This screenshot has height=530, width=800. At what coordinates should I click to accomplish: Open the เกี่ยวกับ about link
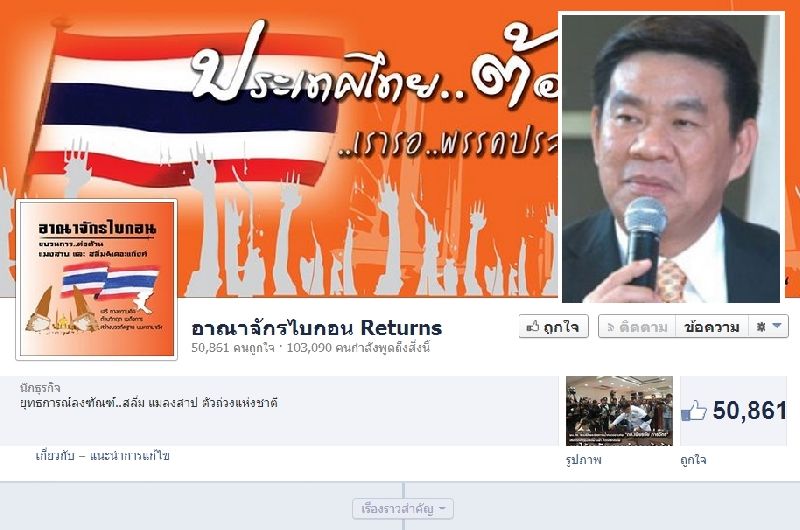pos(55,455)
